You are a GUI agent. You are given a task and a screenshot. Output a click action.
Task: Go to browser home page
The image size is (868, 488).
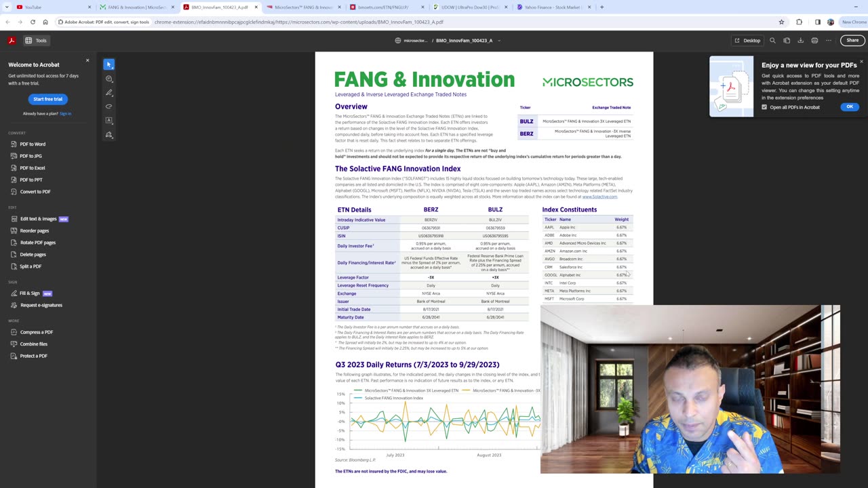tap(45, 22)
